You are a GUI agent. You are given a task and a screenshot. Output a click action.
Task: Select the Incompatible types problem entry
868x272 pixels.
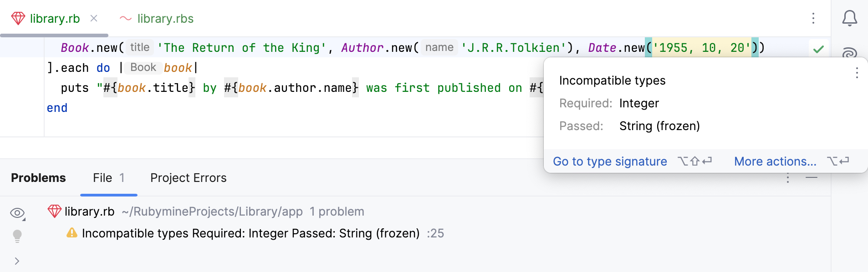coord(250,233)
